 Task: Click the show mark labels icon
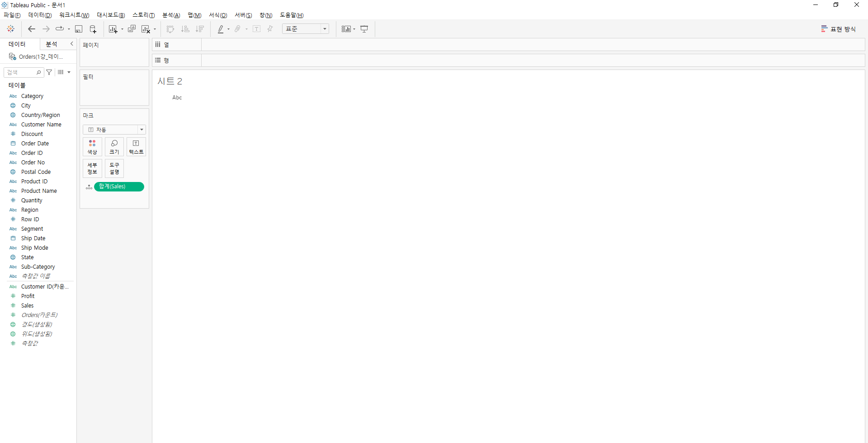pyautogui.click(x=256, y=29)
